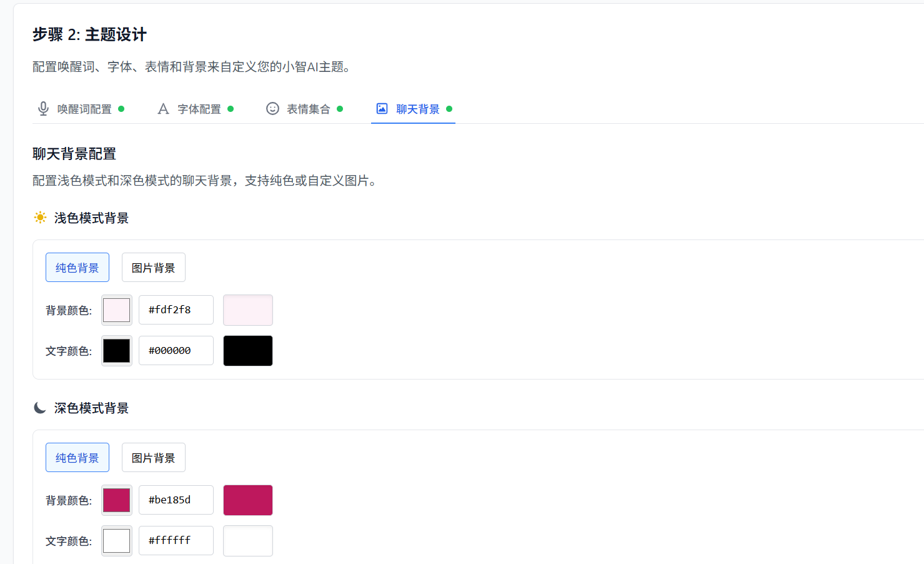The image size is (924, 564).
Task: Open dark mode white text color picker
Action: click(117, 541)
